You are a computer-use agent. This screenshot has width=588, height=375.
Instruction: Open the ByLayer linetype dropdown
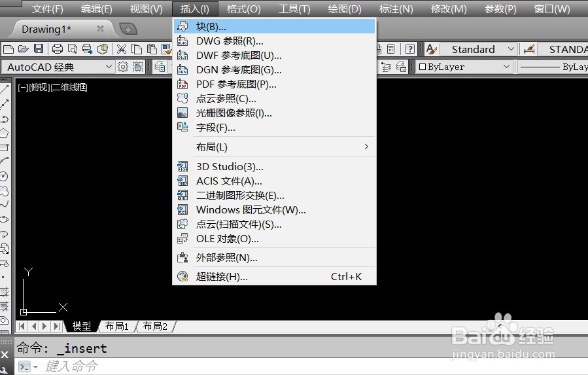tap(553, 67)
